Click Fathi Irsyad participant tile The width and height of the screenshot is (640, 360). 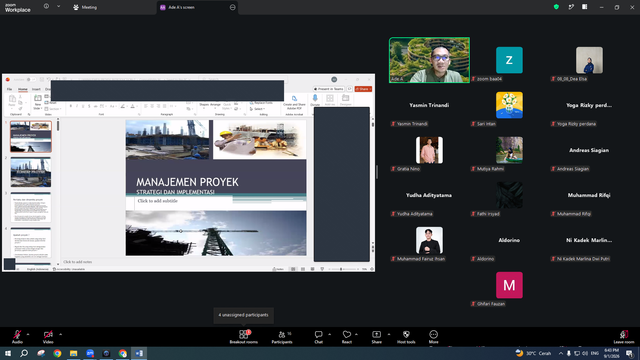click(x=509, y=195)
